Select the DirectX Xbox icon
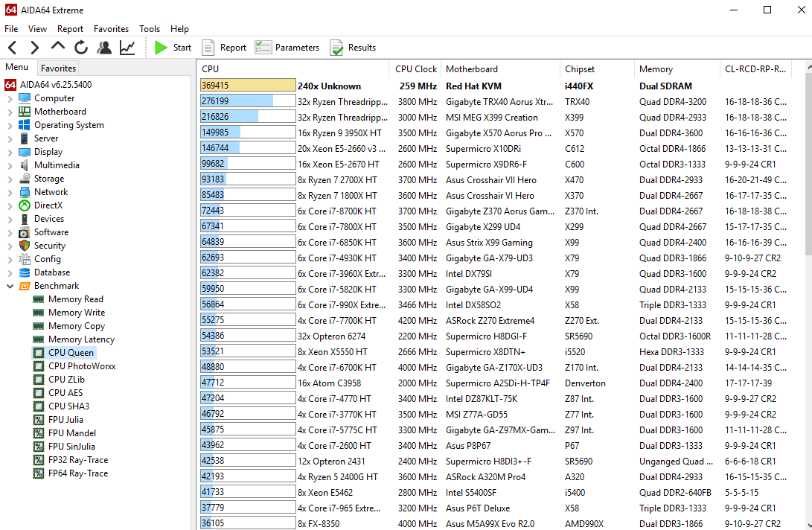The width and height of the screenshot is (812, 530). 25,205
